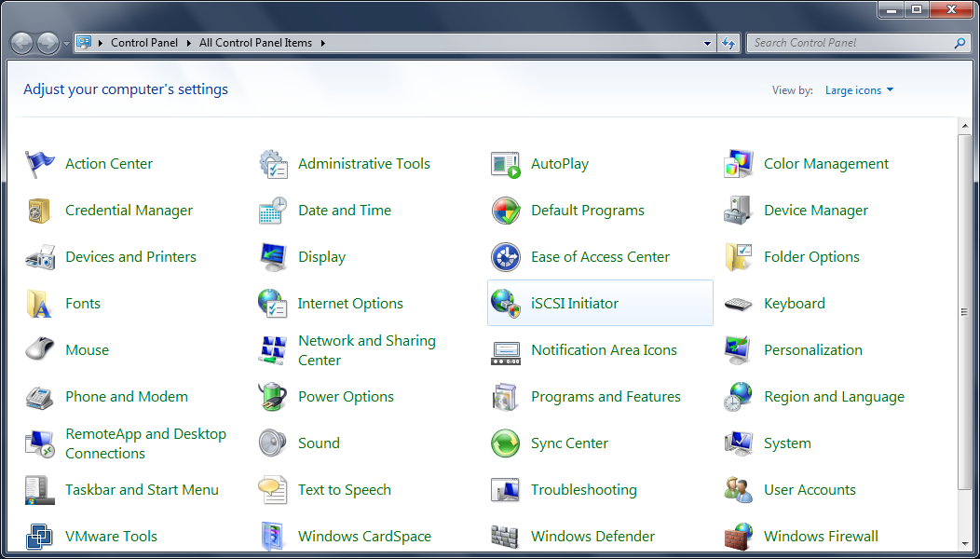Screen dimensions: 980x559
Task: Open the Troubleshooting icon
Action: [x=506, y=490]
